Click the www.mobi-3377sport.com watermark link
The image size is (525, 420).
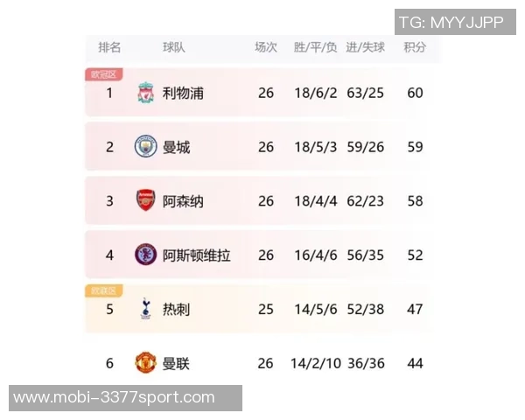[114, 398]
